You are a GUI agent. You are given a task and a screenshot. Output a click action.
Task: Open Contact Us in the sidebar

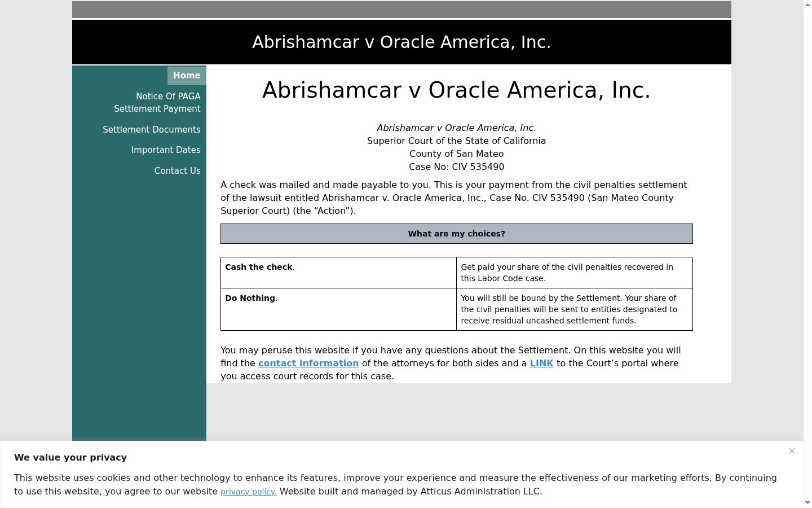[178, 170]
